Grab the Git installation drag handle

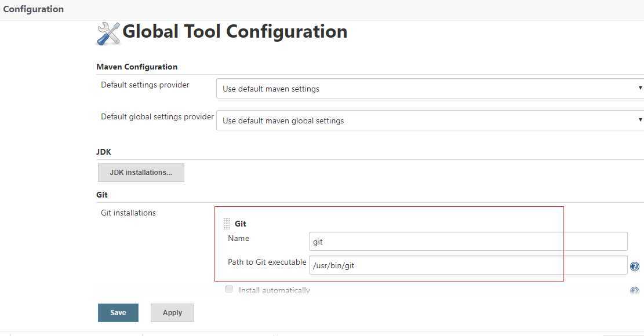pyautogui.click(x=227, y=224)
